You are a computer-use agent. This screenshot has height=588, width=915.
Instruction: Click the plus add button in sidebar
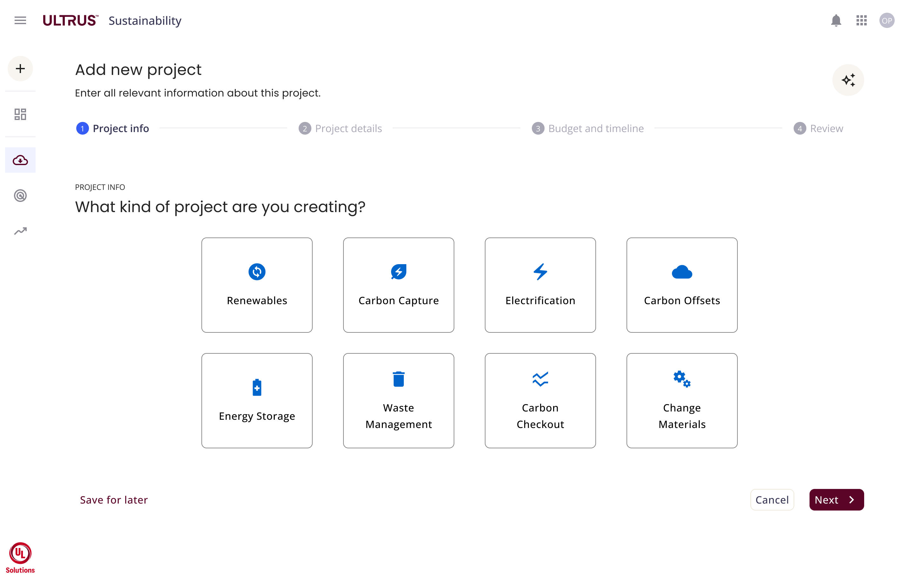(x=20, y=69)
